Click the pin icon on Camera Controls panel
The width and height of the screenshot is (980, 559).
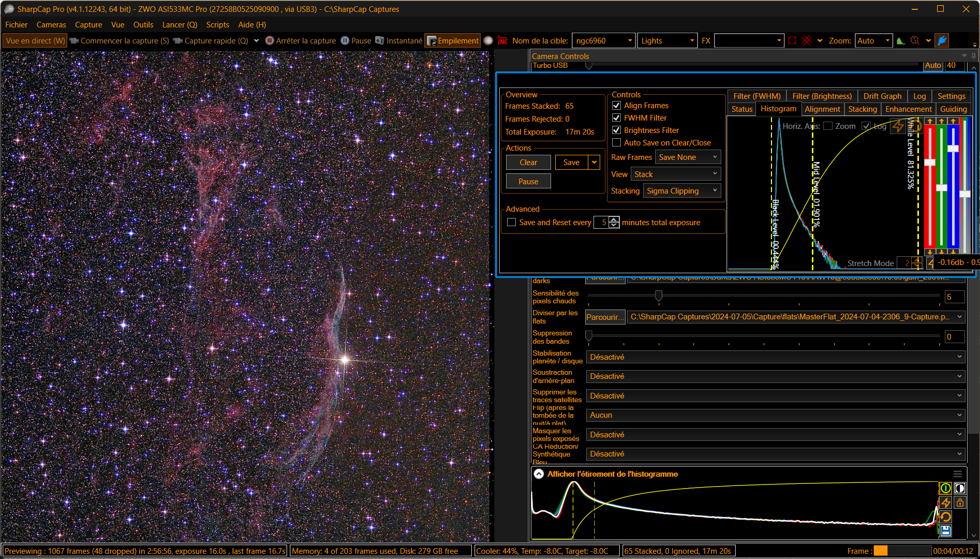974,56
